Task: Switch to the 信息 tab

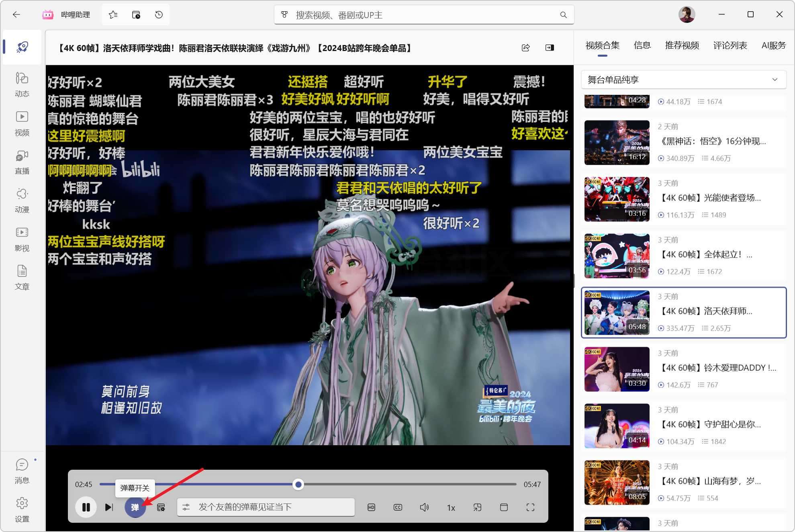Action: (642, 45)
